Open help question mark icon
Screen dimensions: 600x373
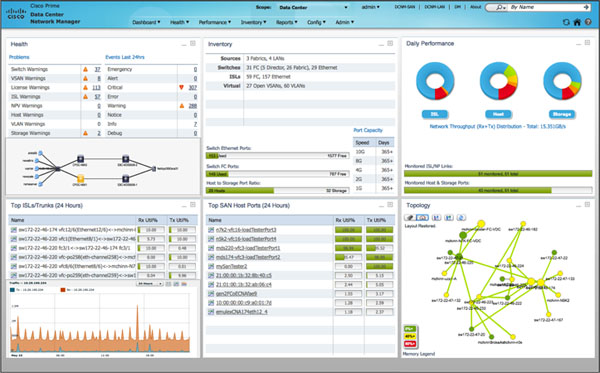[588, 22]
